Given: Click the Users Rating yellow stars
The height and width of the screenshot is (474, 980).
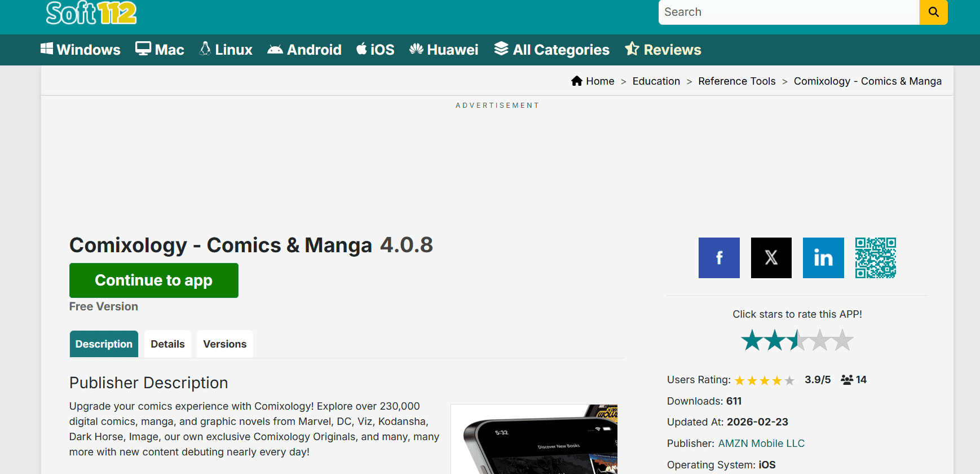Looking at the screenshot, I should click(x=765, y=381).
